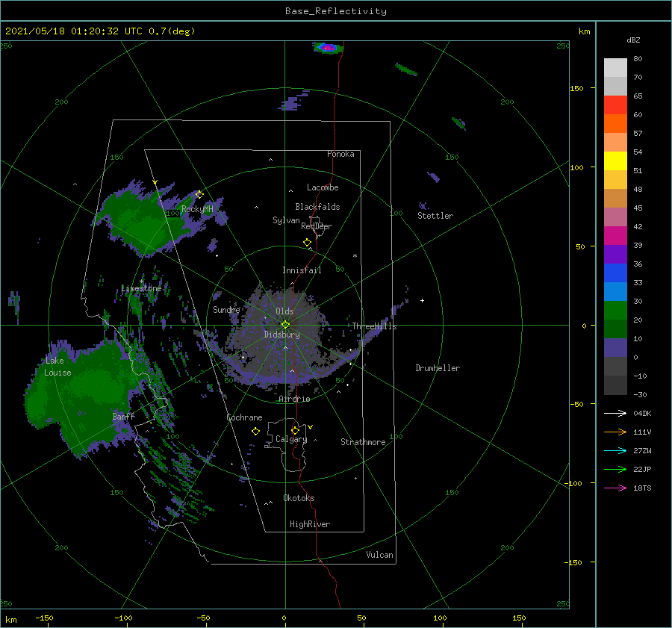Pick the orange 57-60 dBZ swatch

(x=615, y=124)
